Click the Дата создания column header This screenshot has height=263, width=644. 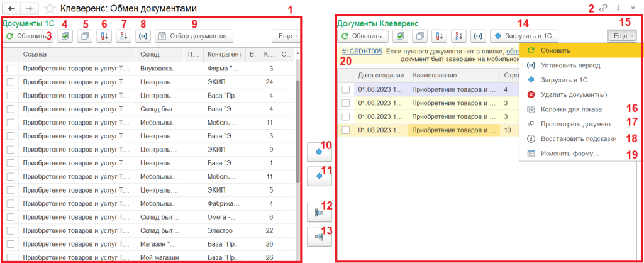[x=381, y=76]
